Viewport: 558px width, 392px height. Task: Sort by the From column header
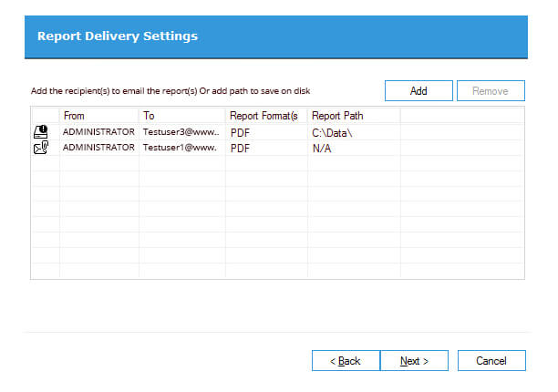99,116
